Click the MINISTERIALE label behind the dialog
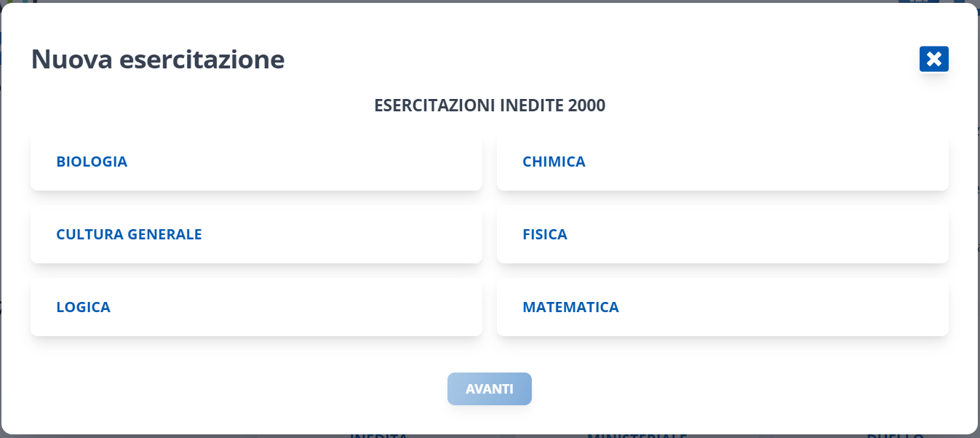The image size is (980, 438). click(x=637, y=435)
